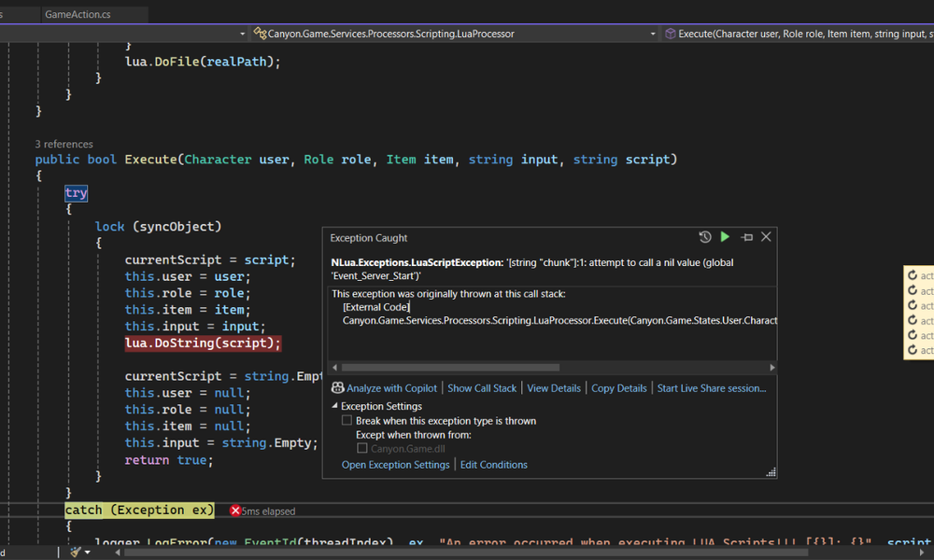Click the code cleanup broom icon

click(x=75, y=552)
